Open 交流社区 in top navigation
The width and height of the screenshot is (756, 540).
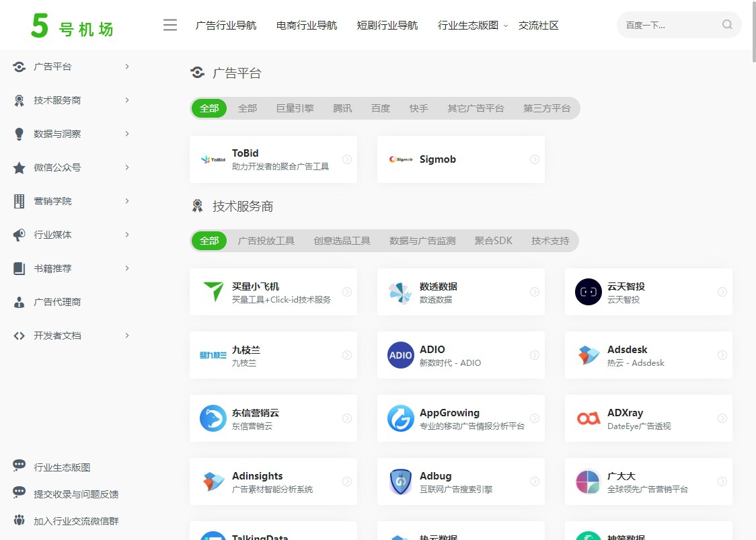(x=539, y=25)
